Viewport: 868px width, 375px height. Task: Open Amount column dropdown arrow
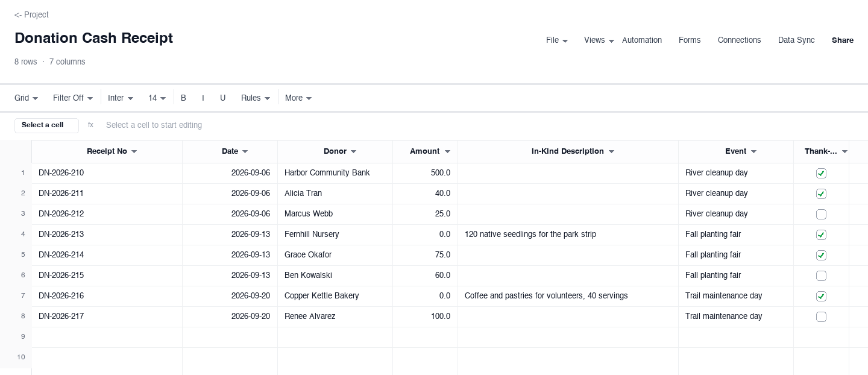click(x=447, y=151)
